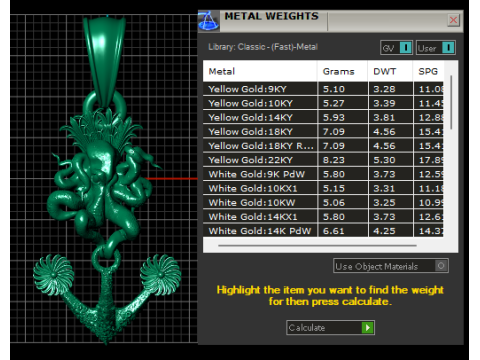The height and width of the screenshot is (360, 480).
Task: Toggle the User library switch
Action: [x=436, y=48]
